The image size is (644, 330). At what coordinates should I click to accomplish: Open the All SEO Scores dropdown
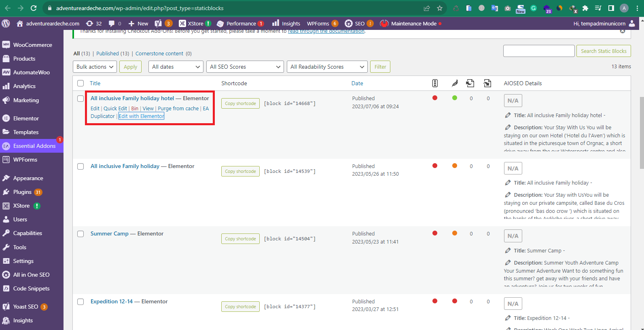[245, 67]
